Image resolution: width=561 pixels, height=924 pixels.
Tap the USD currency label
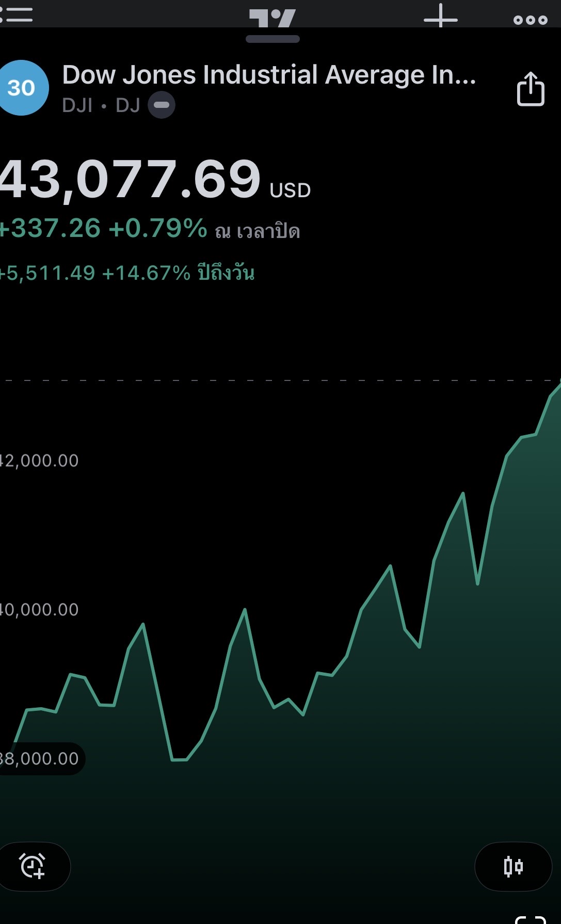(290, 190)
